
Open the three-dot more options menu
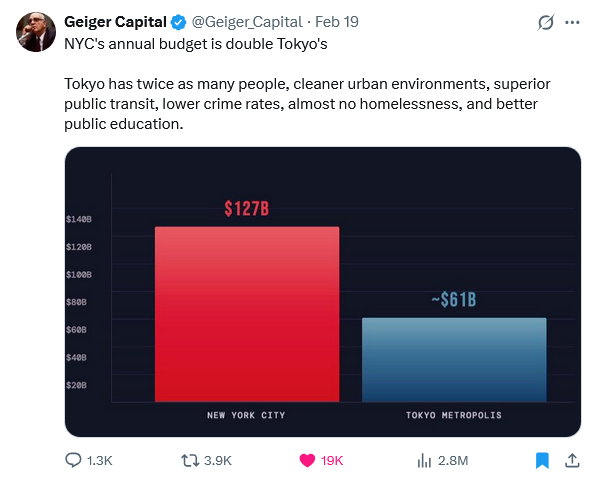[572, 22]
